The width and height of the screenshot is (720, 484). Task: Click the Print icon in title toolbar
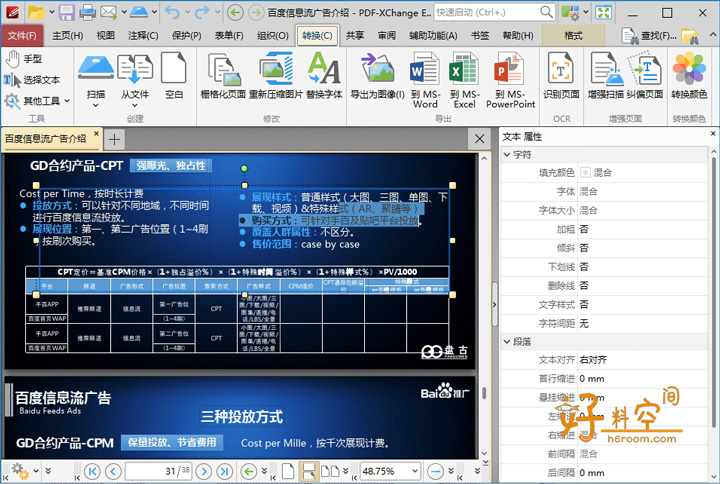click(x=87, y=12)
